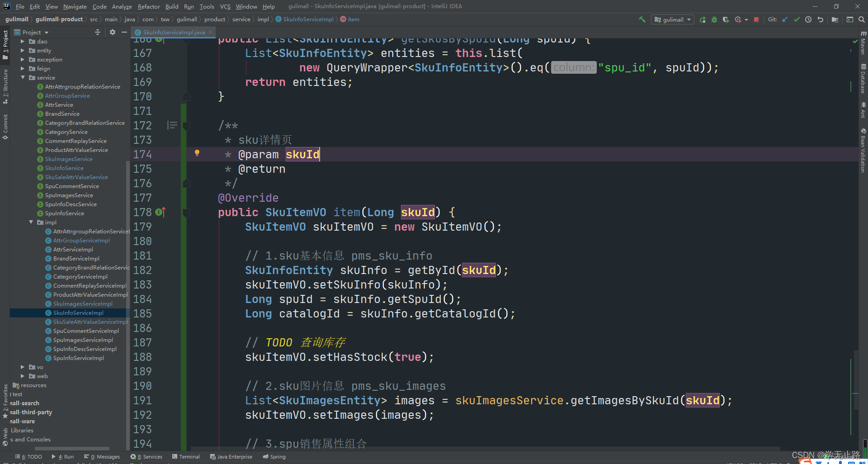Open the Analyze menu
This screenshot has width=868, height=464.
tap(122, 6)
